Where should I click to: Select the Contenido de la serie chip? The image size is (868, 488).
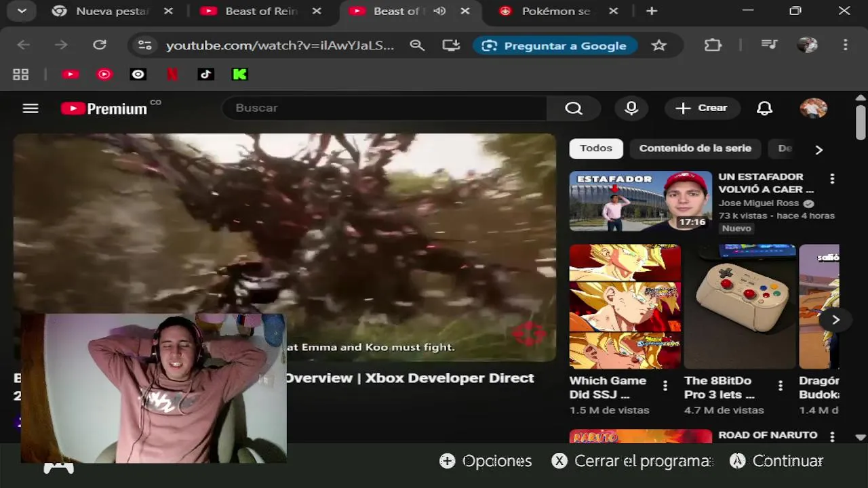[x=695, y=148]
